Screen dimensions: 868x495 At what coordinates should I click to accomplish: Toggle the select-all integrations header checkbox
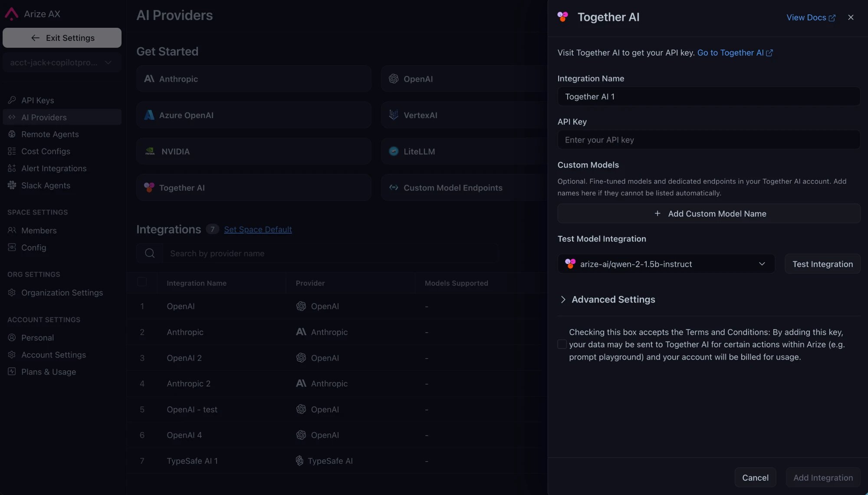coord(142,282)
